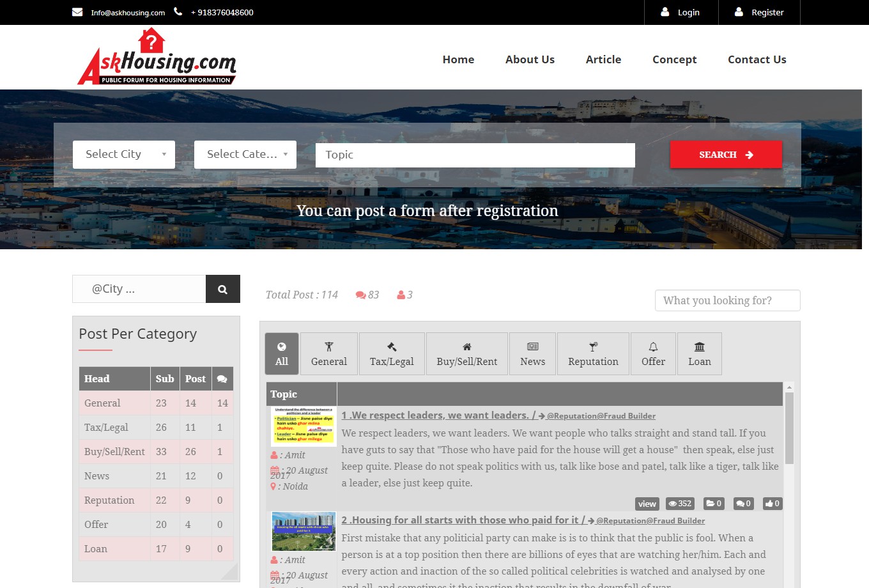Go to the About Us page

point(530,59)
